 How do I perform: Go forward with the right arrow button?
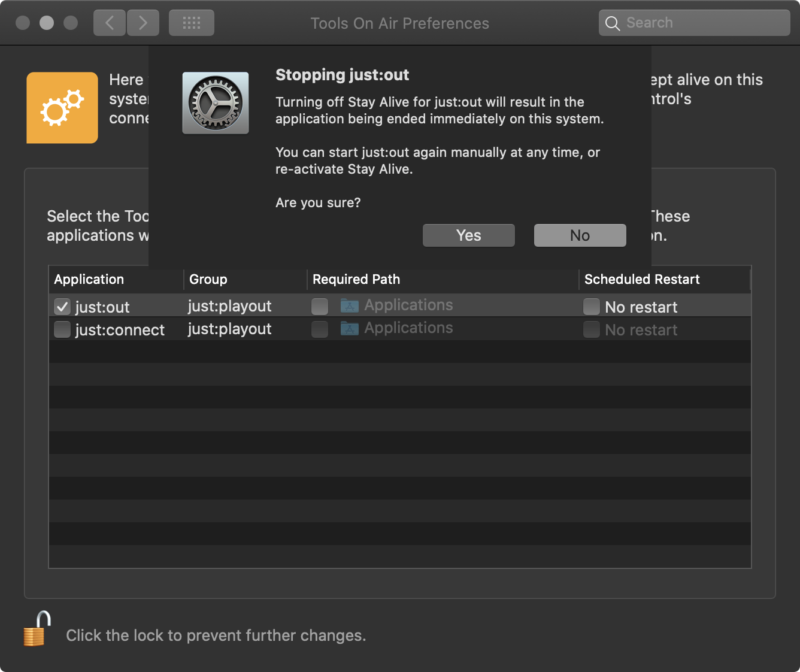pos(143,23)
